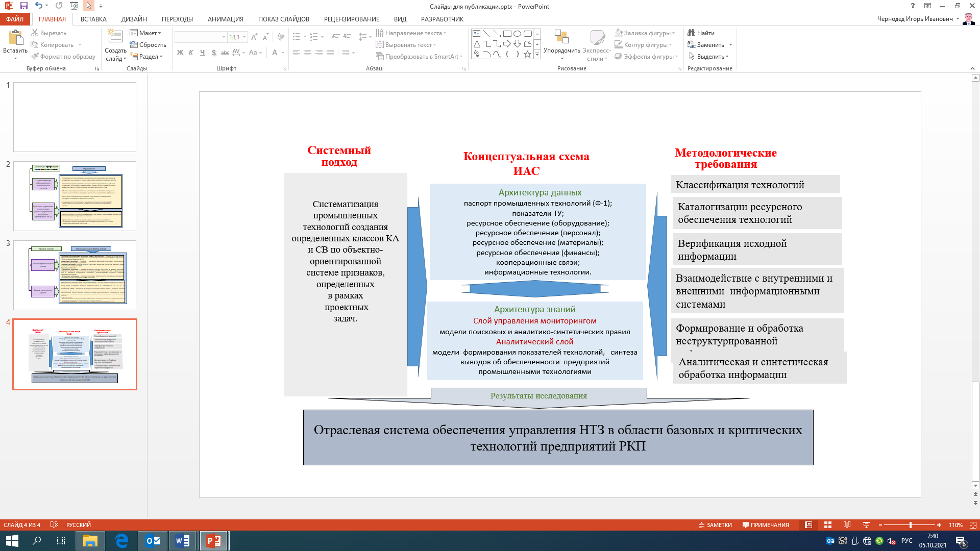The height and width of the screenshot is (551, 980).
Task: Select the oval shape in shapes gallery
Action: [517, 34]
